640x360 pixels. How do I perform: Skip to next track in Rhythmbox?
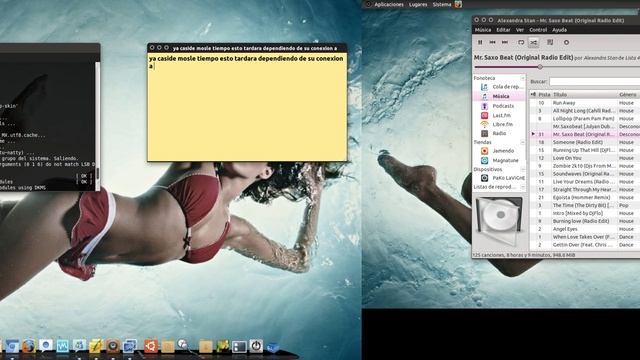pyautogui.click(x=505, y=42)
